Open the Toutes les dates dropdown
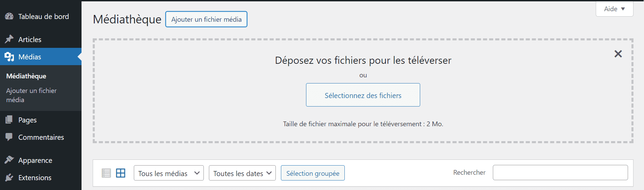The width and height of the screenshot is (644, 190). 242,173
